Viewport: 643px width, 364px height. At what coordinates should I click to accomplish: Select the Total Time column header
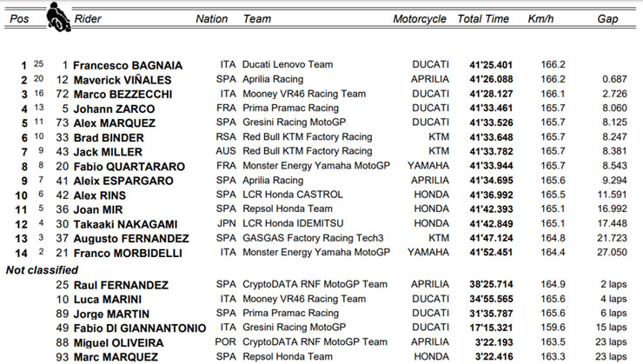[x=483, y=18]
